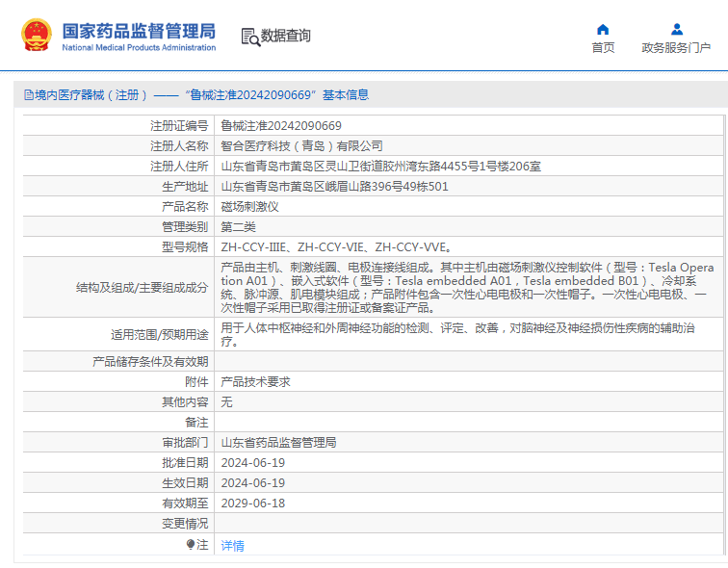728x568 pixels.
Task: Open 政务服务门户 portal link
Action: pyautogui.click(x=676, y=48)
